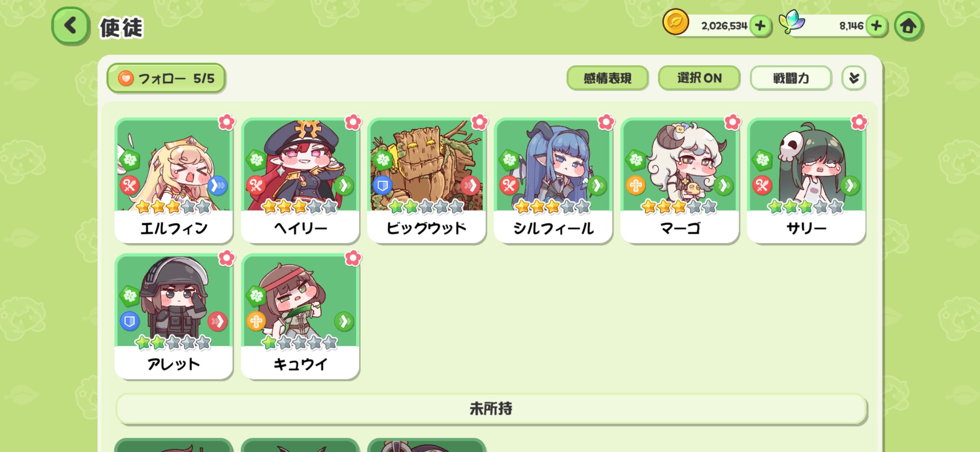Tap the rainbow crystal flower icon
980x452 pixels.
point(791,21)
